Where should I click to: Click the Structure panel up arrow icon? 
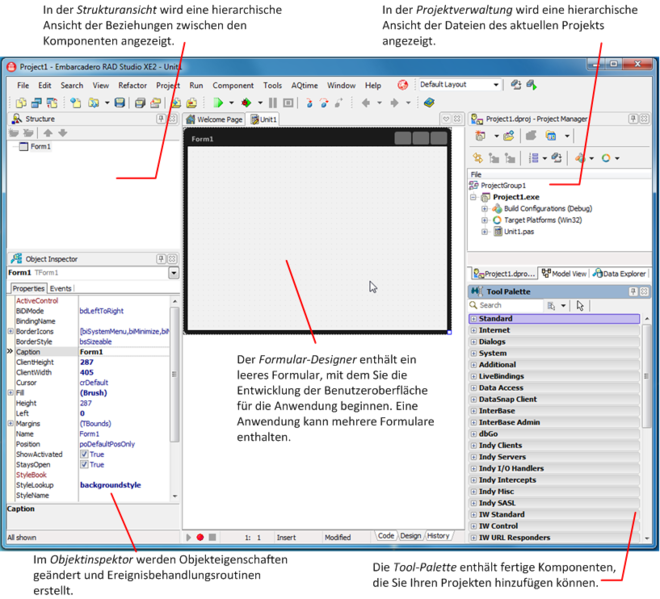(x=48, y=133)
